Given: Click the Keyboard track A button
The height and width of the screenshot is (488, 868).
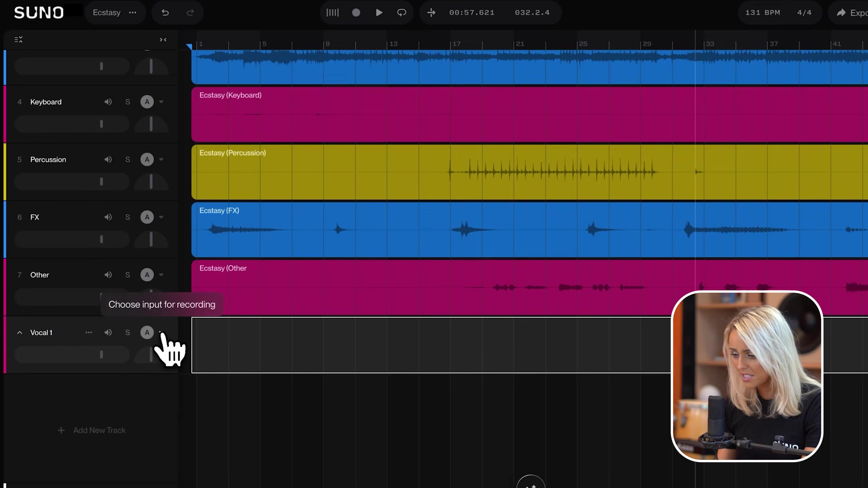Looking at the screenshot, I should tap(147, 102).
